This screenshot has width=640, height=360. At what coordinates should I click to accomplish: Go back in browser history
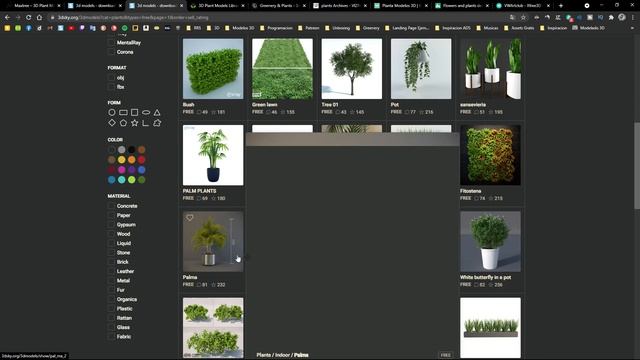pos(7,18)
